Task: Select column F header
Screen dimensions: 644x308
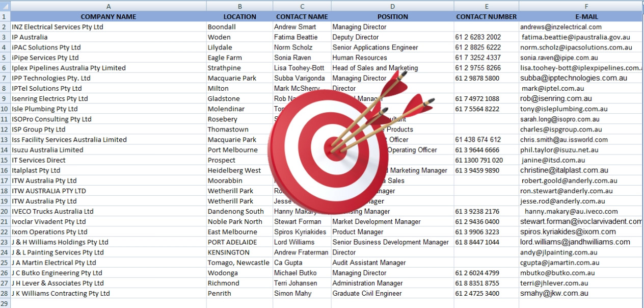Action: point(581,6)
